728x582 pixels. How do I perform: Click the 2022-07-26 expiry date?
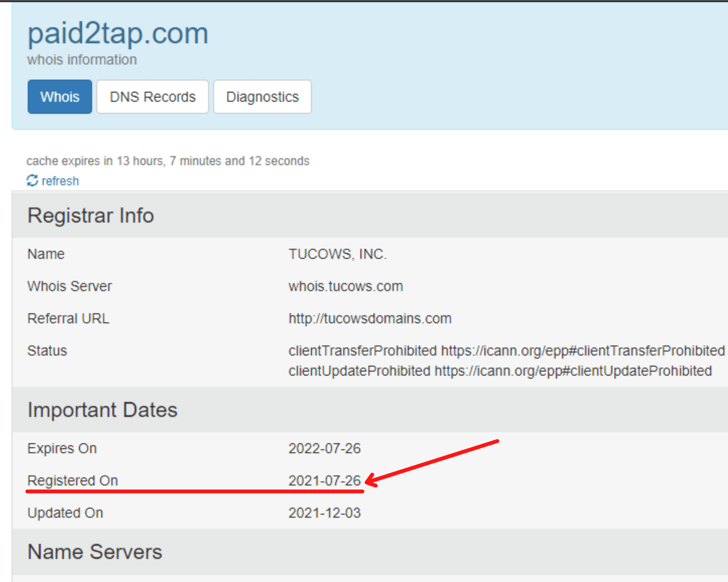point(324,448)
